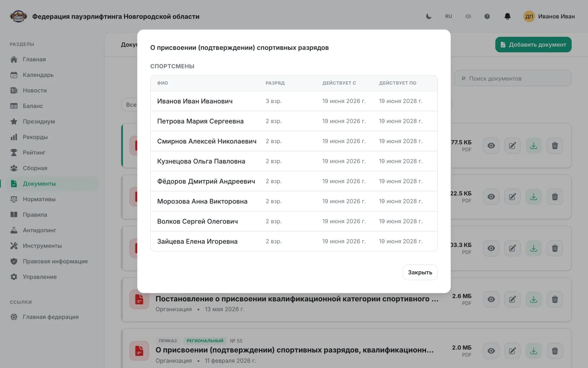Open the help question mark icon
Viewport: 588px width, 368px height.
(487, 16)
